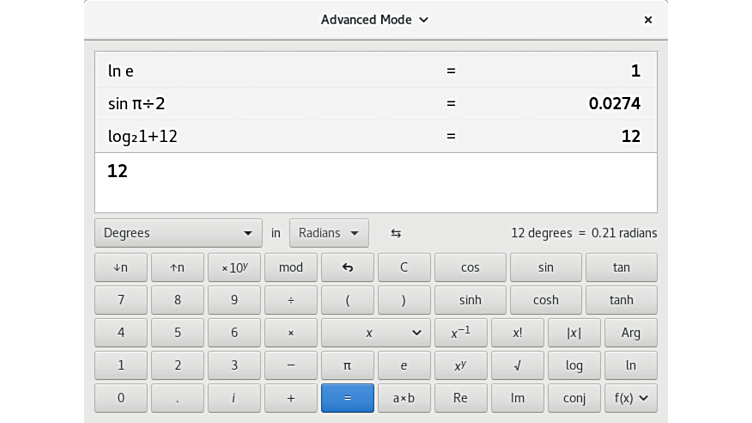This screenshot has width=752, height=423.
Task: Open the Degrees source unit dropdown
Action: 178,233
